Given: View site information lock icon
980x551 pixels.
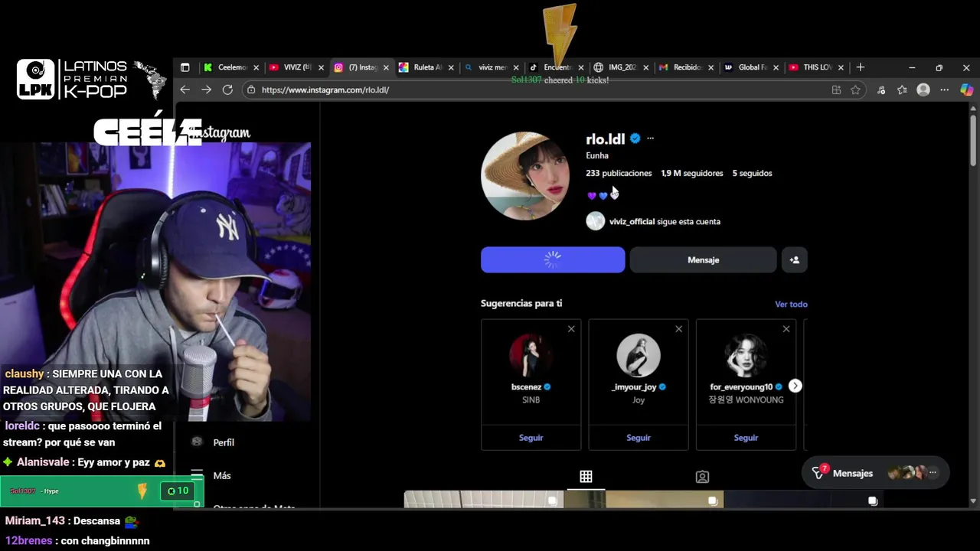Looking at the screenshot, I should tap(251, 90).
